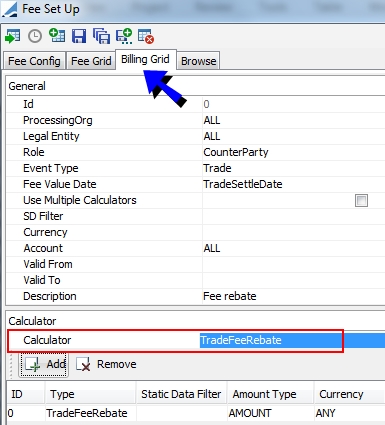Open the Calculator field showing TradeFeeRebate
385x425 pixels.
pos(293,340)
